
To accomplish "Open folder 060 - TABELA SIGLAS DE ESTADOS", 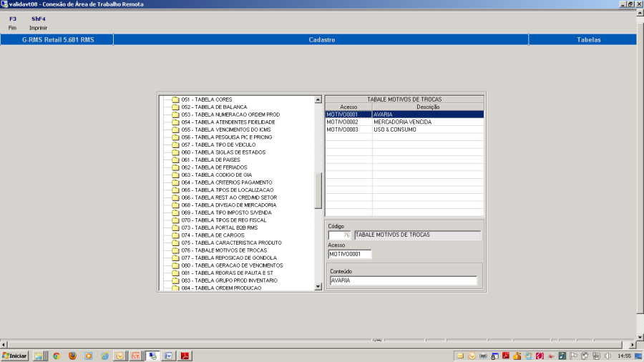I will click(218, 152).
